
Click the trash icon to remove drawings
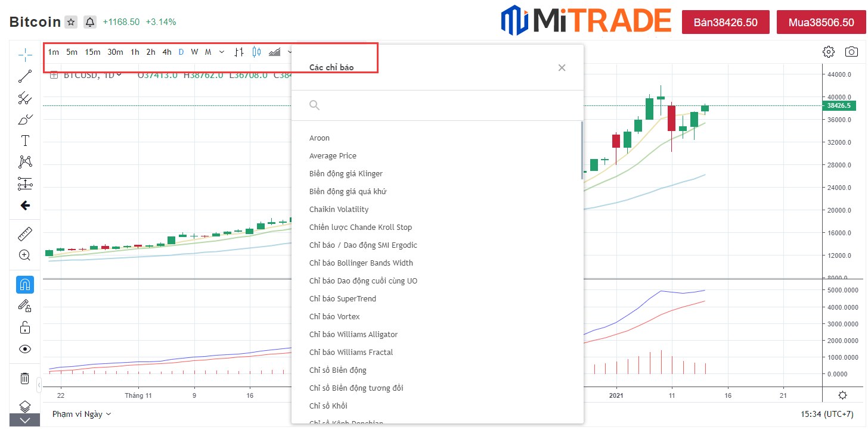25,378
